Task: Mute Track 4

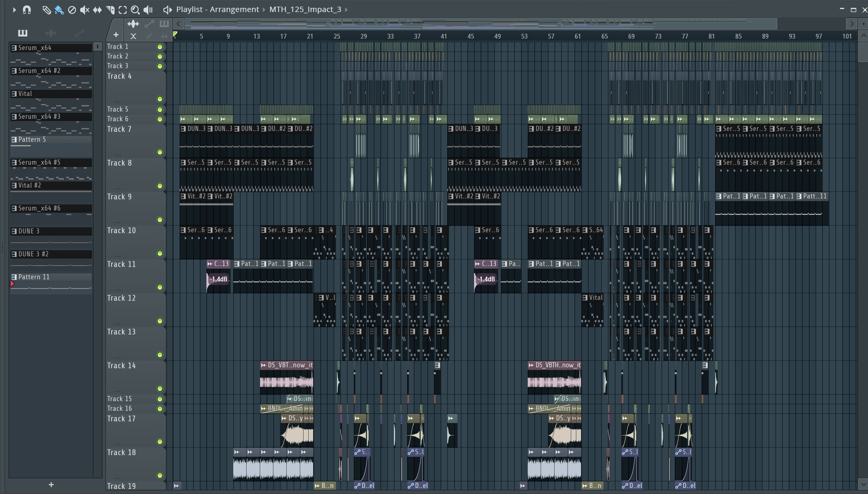Action: pos(160,99)
